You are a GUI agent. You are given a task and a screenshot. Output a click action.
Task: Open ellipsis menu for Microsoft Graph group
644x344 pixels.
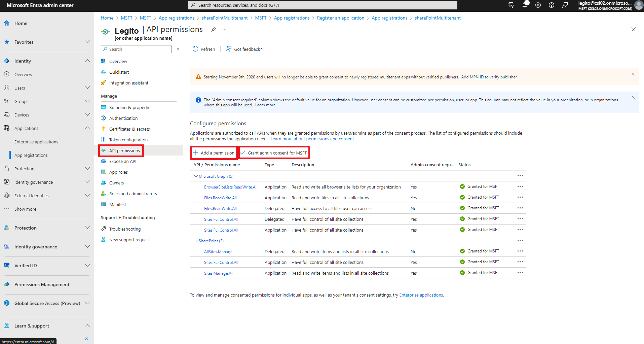point(520,176)
